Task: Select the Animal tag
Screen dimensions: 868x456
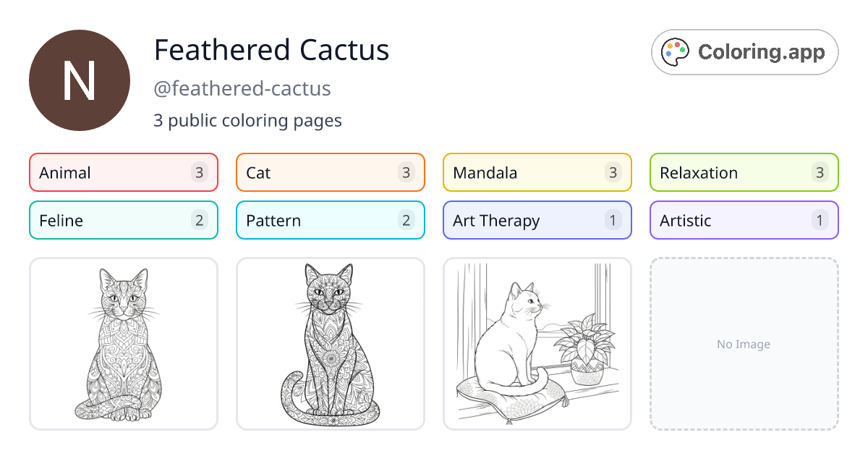Action: point(124,172)
